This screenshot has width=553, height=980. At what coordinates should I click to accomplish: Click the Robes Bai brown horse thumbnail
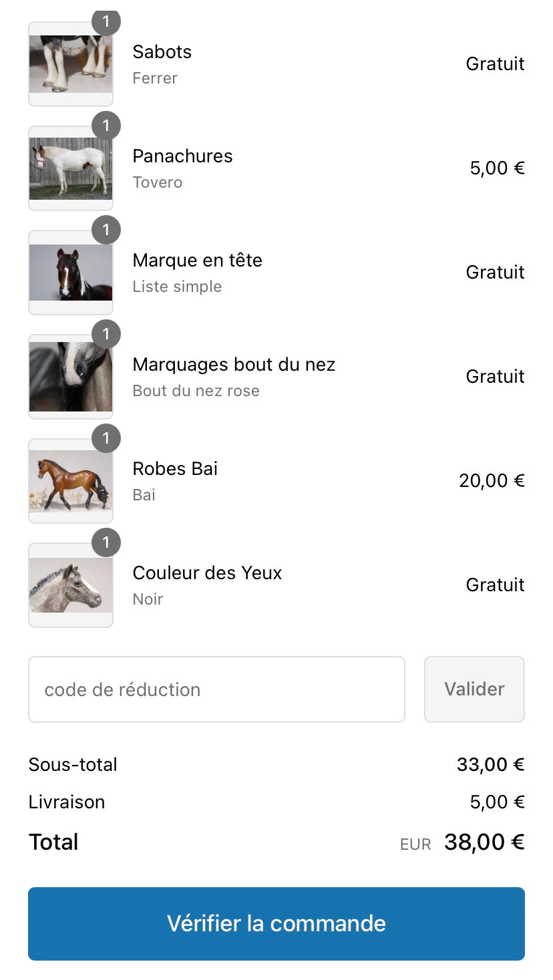(x=70, y=482)
